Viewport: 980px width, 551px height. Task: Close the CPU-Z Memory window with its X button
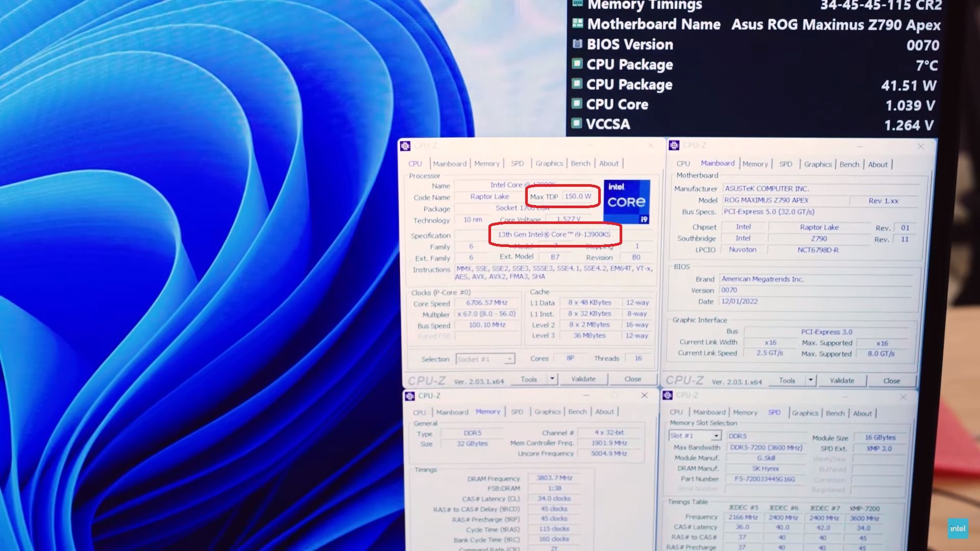pos(645,395)
